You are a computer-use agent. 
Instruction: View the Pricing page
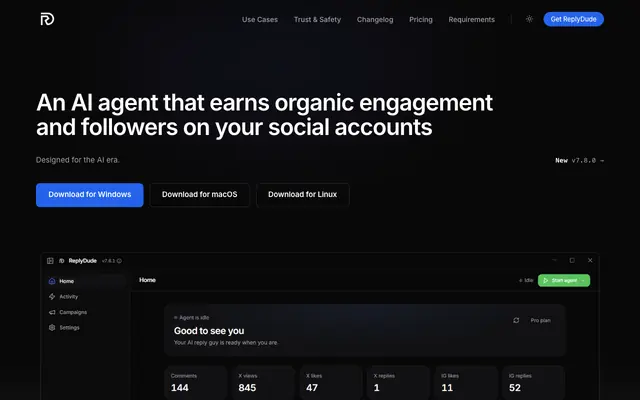coord(421,20)
